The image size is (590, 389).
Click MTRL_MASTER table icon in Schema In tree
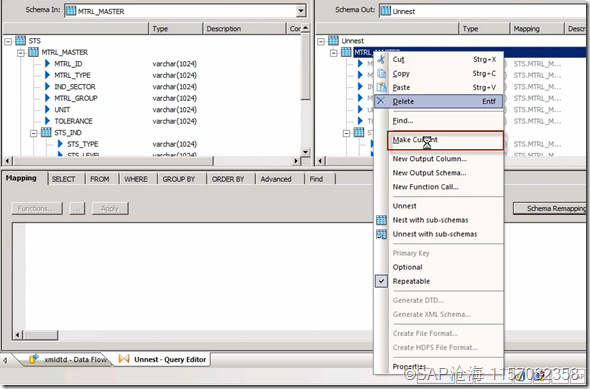pyautogui.click(x=33, y=52)
